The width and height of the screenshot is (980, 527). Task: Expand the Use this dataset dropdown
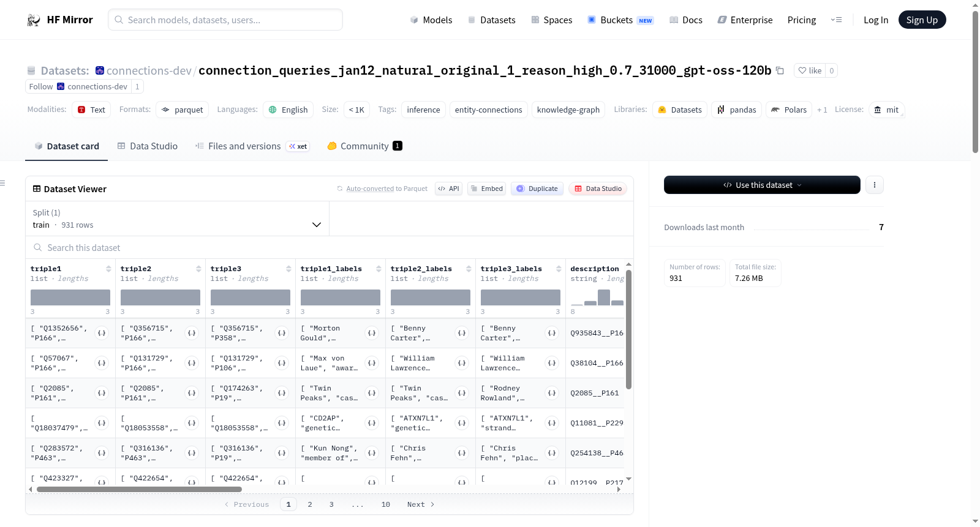[762, 185]
